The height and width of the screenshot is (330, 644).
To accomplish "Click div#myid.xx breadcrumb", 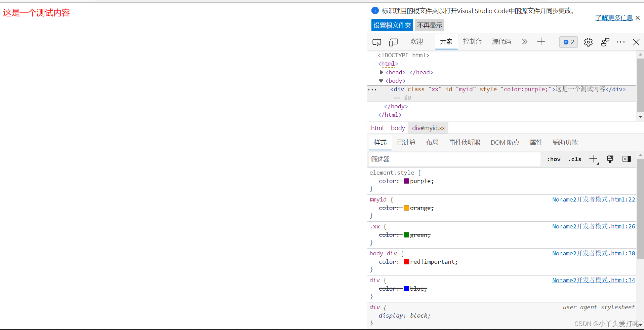I will click(429, 128).
